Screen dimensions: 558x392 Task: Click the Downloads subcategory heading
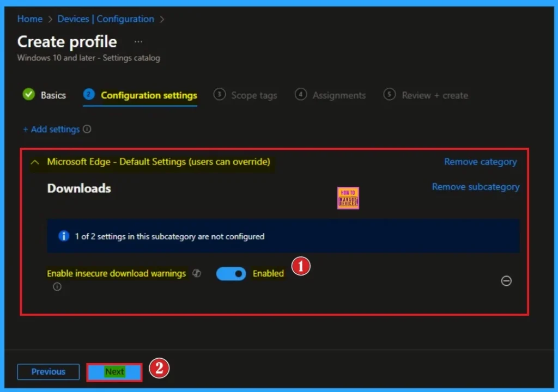(79, 188)
